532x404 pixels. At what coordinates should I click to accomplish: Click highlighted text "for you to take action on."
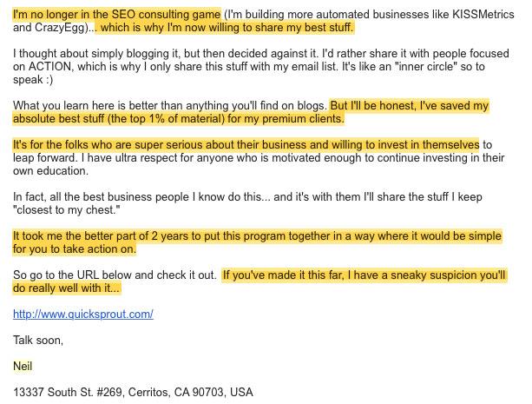point(75,248)
